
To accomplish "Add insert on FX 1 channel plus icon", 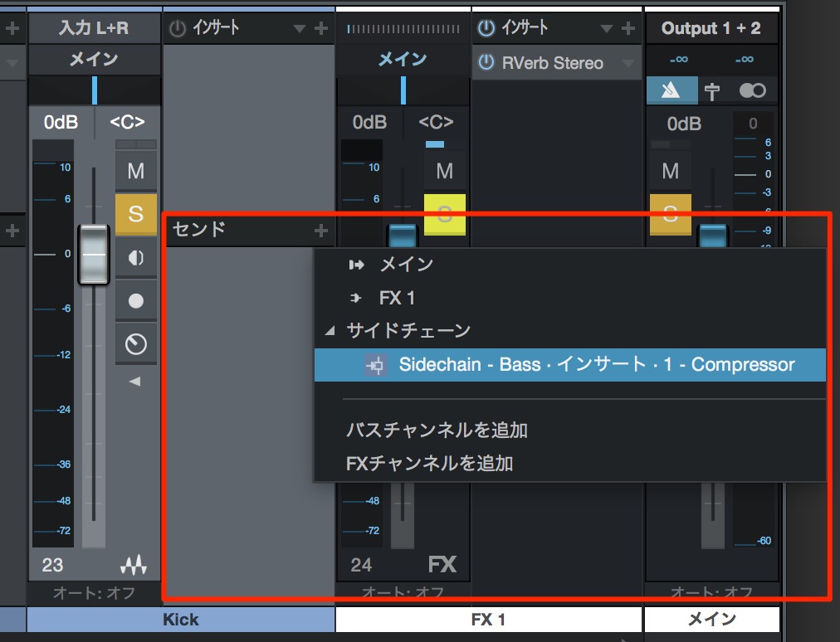I will 628,28.
